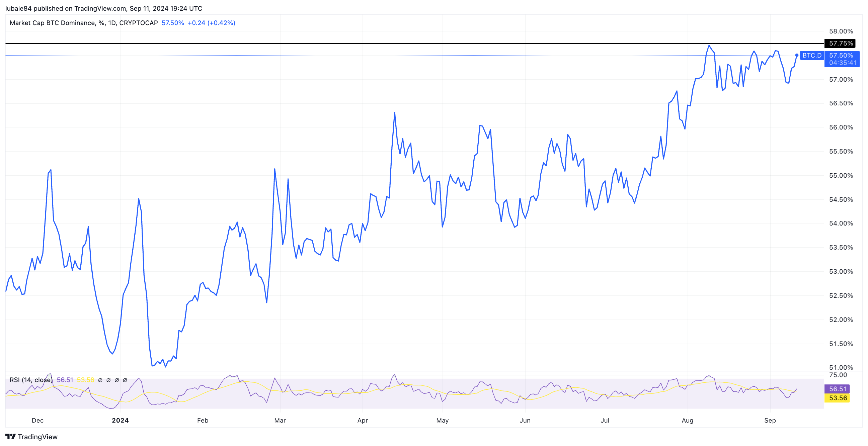
Task: Click the last ∅ symbol in the RSI legend
Action: [125, 380]
